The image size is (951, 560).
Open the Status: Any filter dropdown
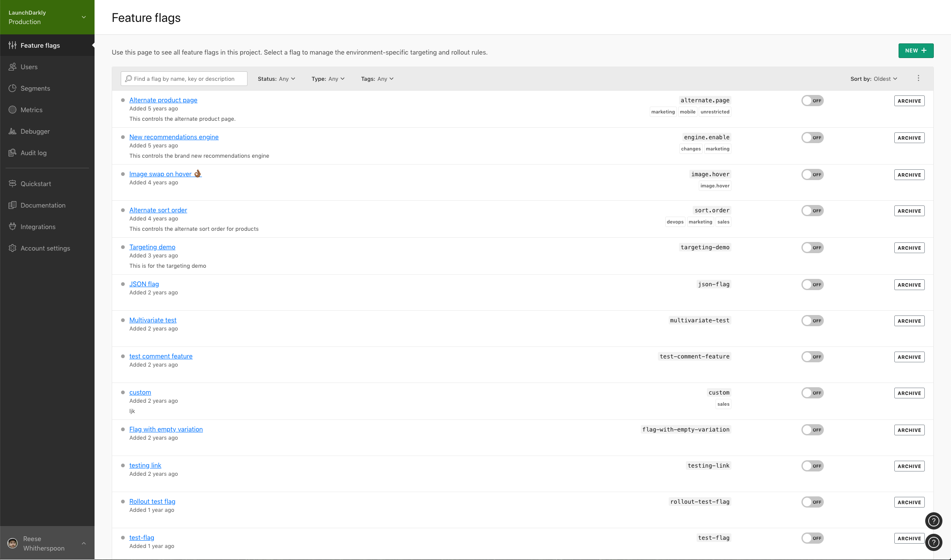[276, 79]
